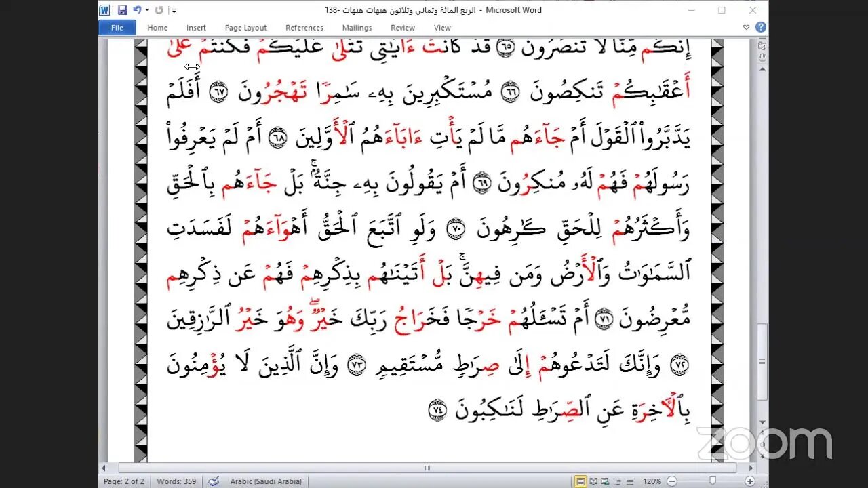Open Microsoft Word Help icon
The image size is (868, 488).
click(x=761, y=27)
